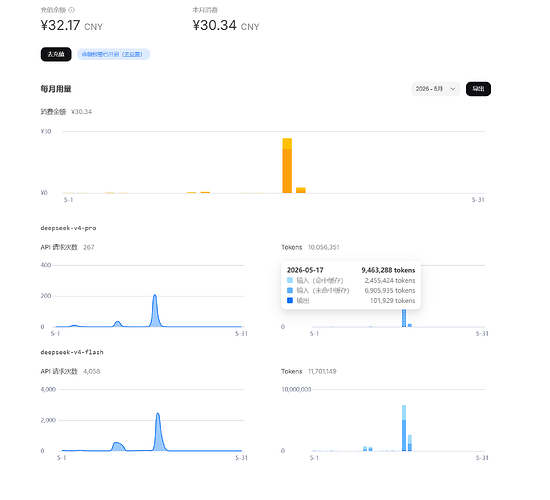Click the 2,455,424 tokens value
Viewport: 550px width, 500px height.
tap(390, 280)
